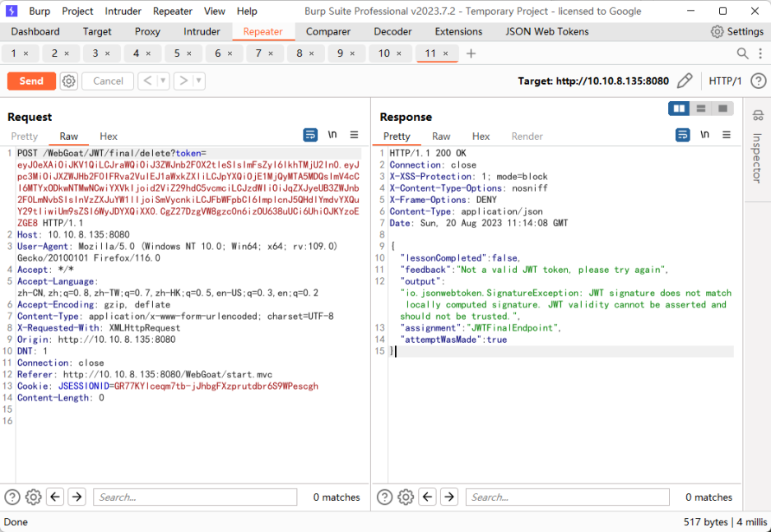Click the Repeater search magnifier icon

pyautogui.click(x=742, y=53)
